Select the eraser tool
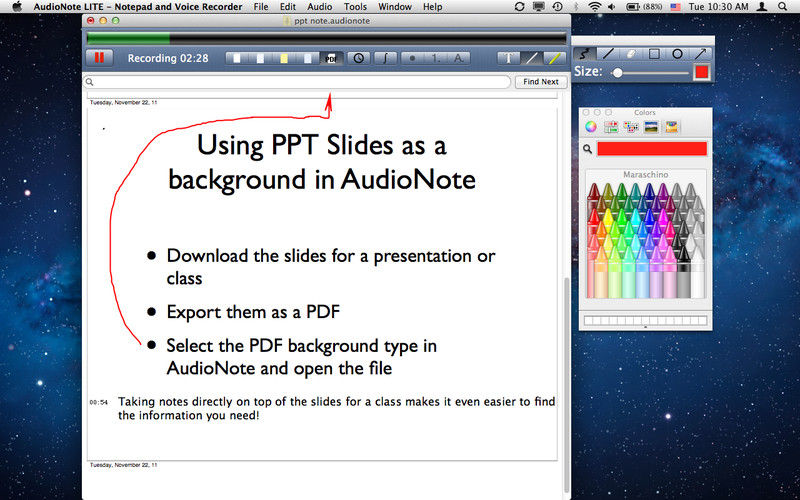 pyautogui.click(x=631, y=54)
